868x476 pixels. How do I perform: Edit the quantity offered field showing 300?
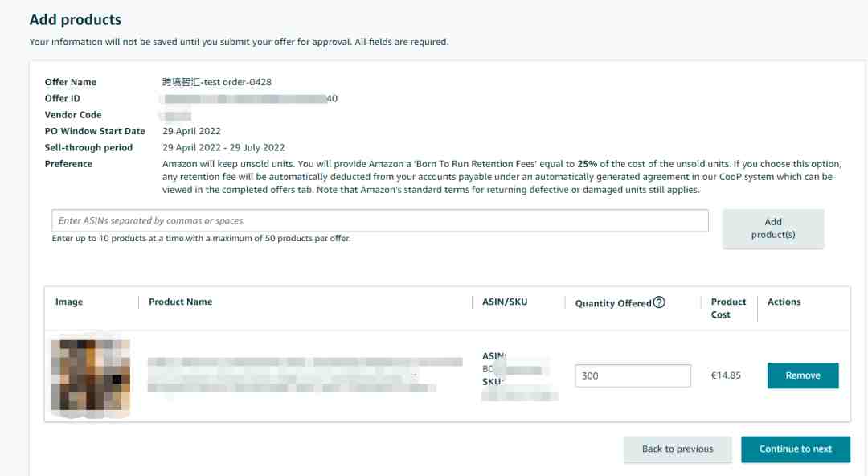tap(633, 375)
